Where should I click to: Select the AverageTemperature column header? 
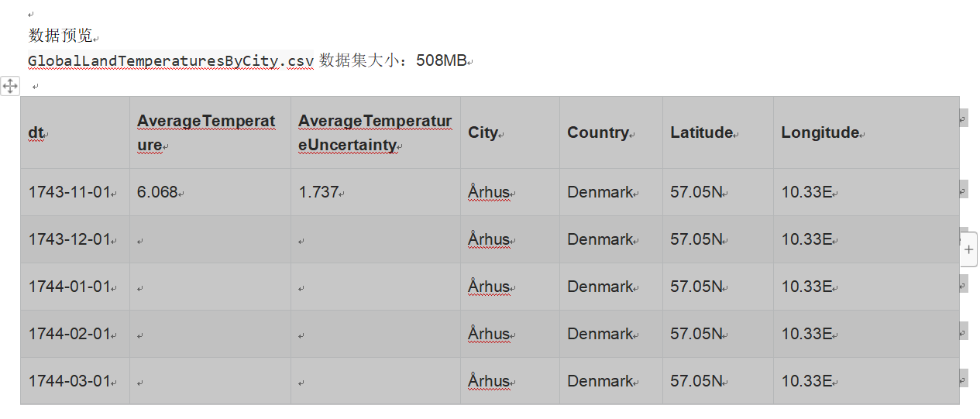pos(205,132)
